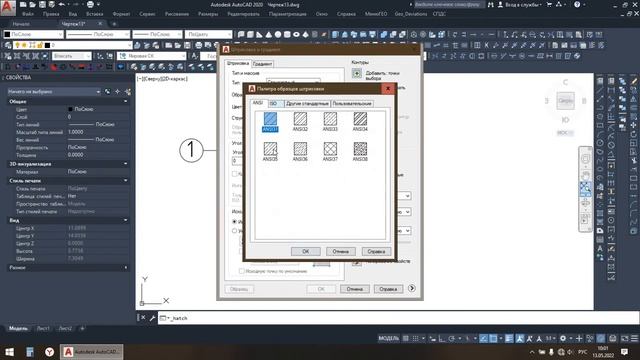640x360 pixels.
Task: Toggle snap mode in status bar
Action: (415, 338)
